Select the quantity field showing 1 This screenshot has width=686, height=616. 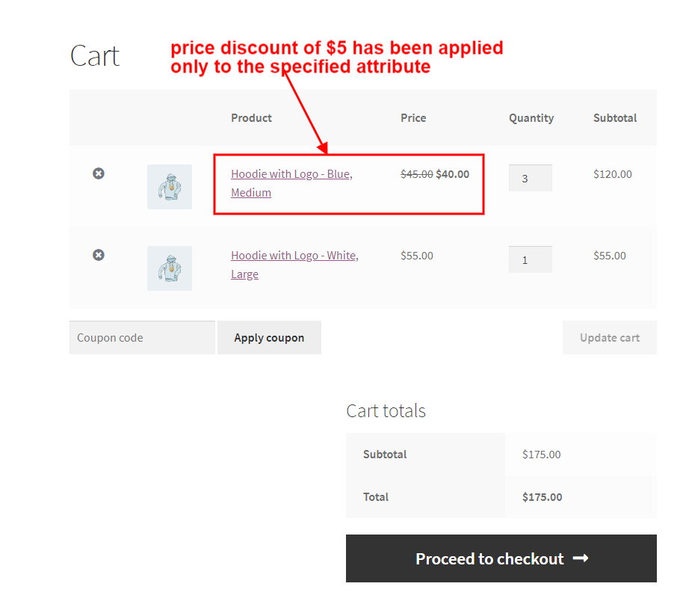click(531, 259)
